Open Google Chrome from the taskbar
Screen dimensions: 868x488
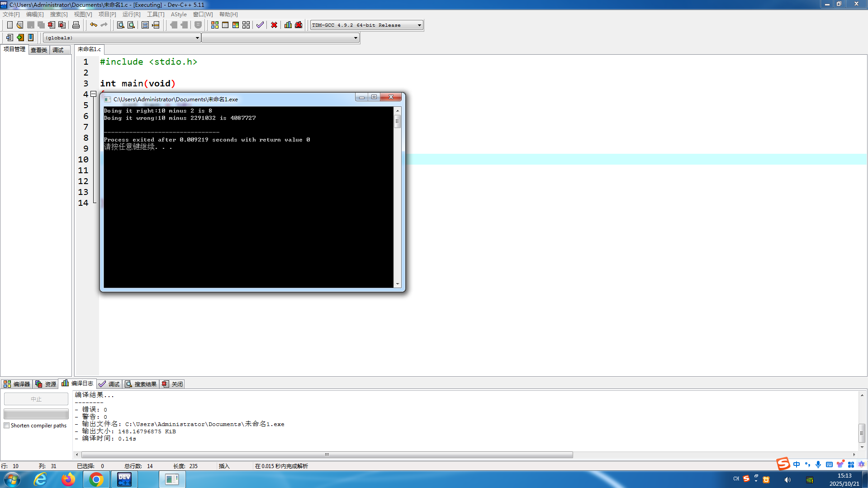coord(96,479)
